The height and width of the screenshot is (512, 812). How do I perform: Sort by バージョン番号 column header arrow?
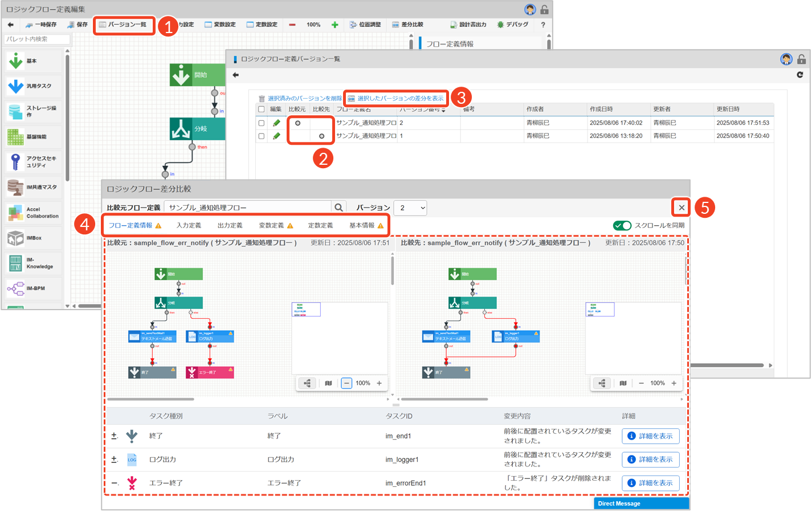point(443,109)
